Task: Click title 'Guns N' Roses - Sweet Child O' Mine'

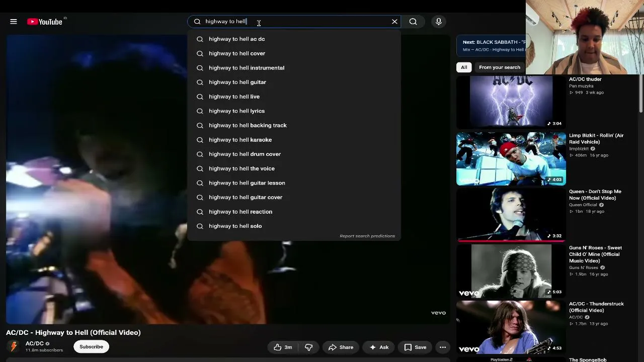Action: 596,254
